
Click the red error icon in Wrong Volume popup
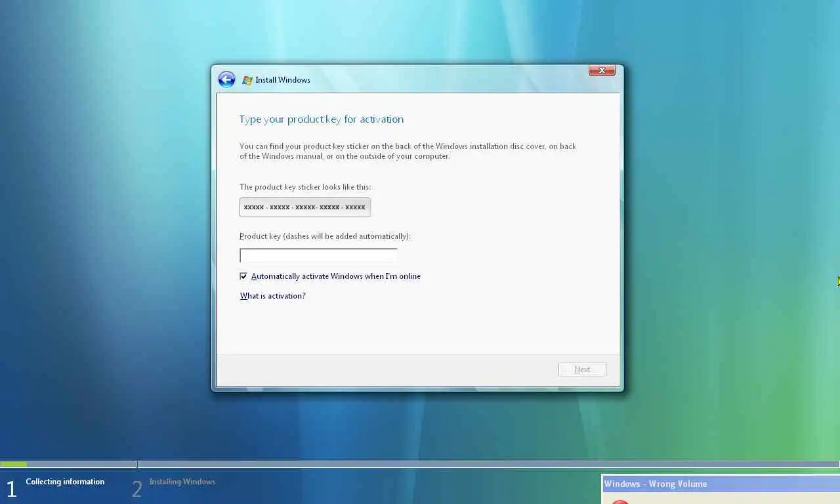tap(620, 501)
